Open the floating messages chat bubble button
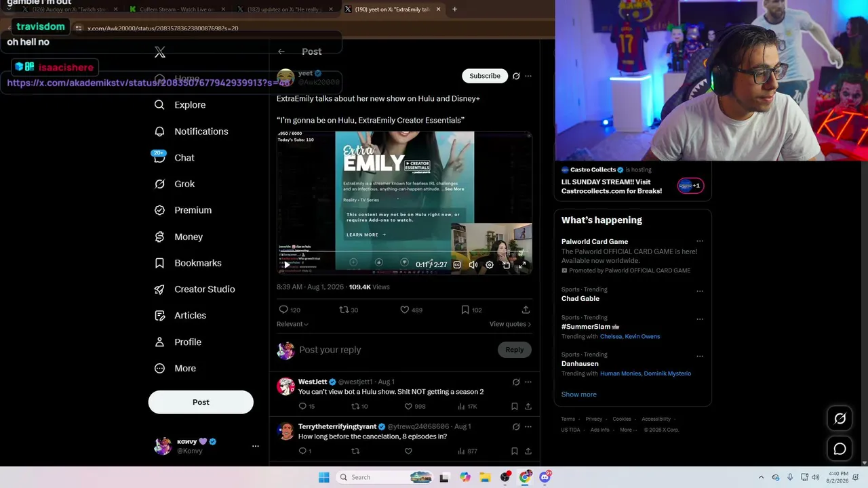 point(840,449)
